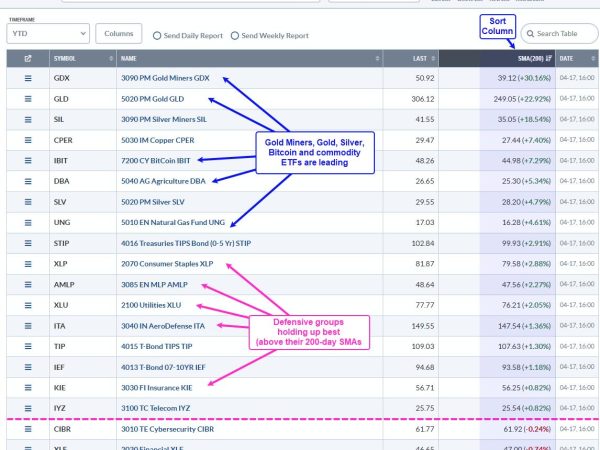Open the 3010 TE Cybersecurity CIBR link
Viewport: 600px width, 450px height.
point(168,429)
